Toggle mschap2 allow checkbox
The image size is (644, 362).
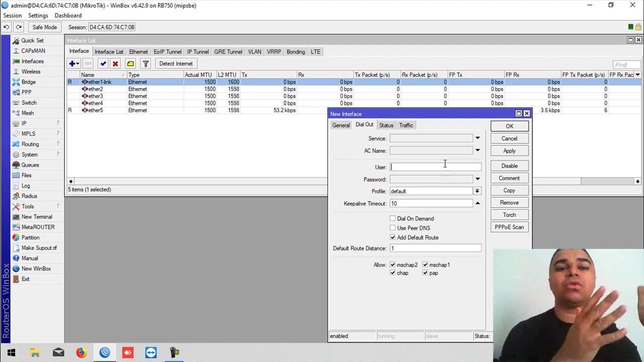[x=392, y=264]
